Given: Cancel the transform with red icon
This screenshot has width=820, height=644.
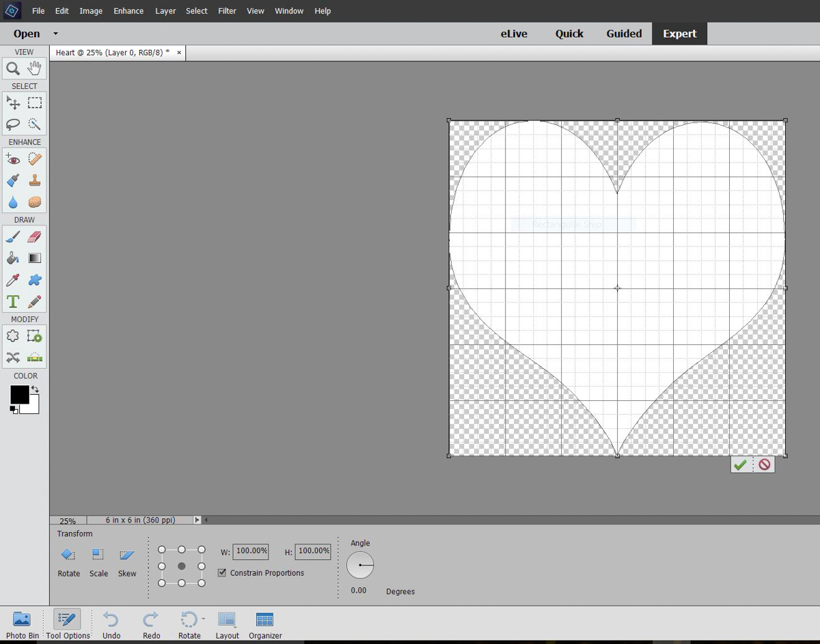Looking at the screenshot, I should [764, 464].
